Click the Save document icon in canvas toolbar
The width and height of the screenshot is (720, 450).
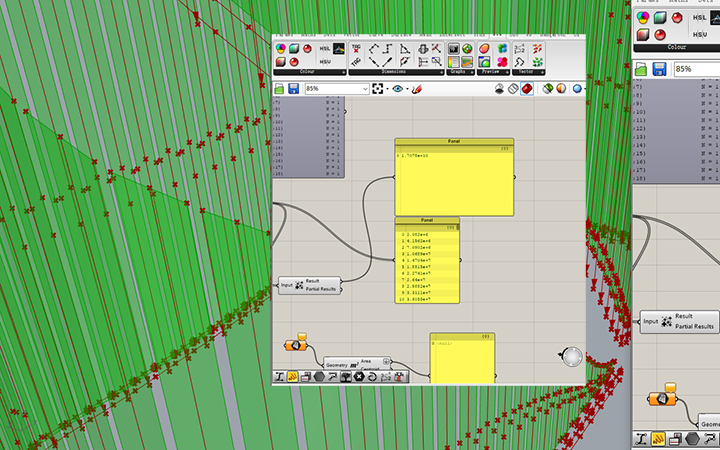point(294,89)
